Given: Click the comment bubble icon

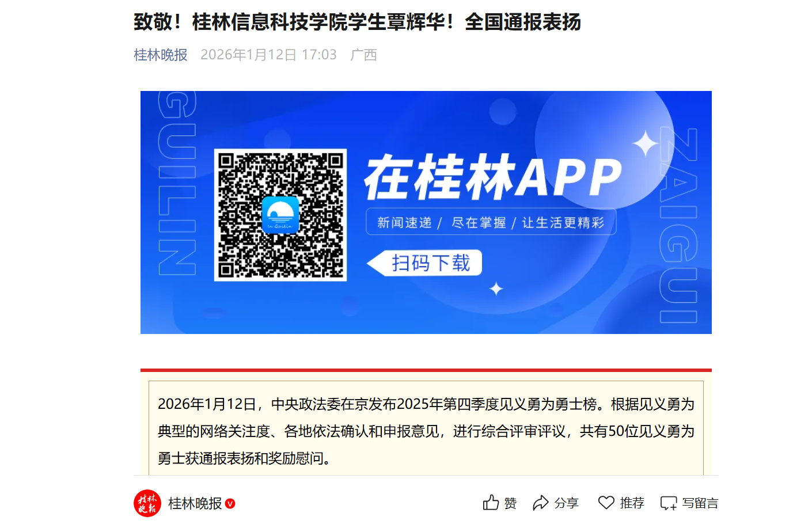Looking at the screenshot, I should [x=669, y=503].
